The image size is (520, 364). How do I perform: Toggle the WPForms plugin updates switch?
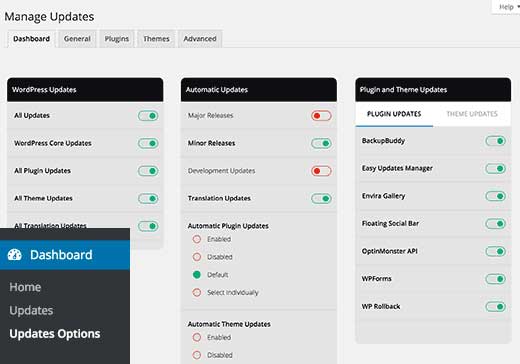495,279
